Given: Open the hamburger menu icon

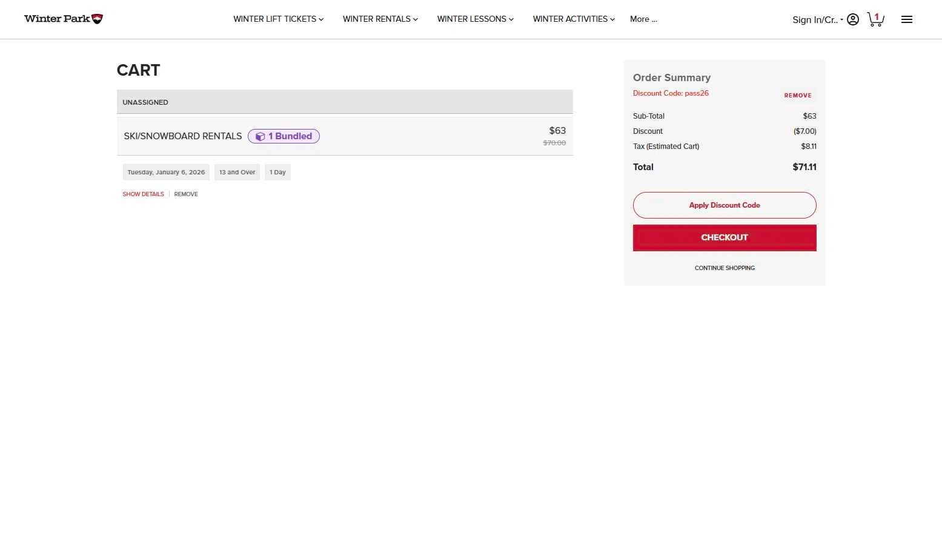Looking at the screenshot, I should pos(907,19).
